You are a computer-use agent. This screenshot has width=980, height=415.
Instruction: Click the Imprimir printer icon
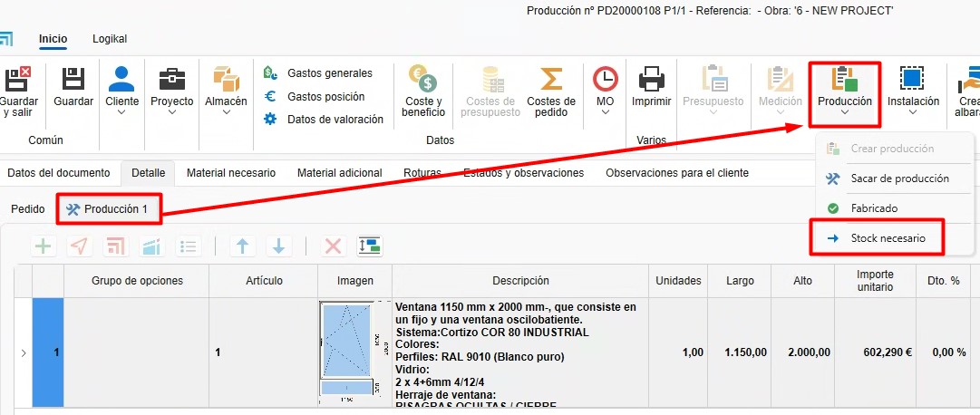(x=651, y=80)
